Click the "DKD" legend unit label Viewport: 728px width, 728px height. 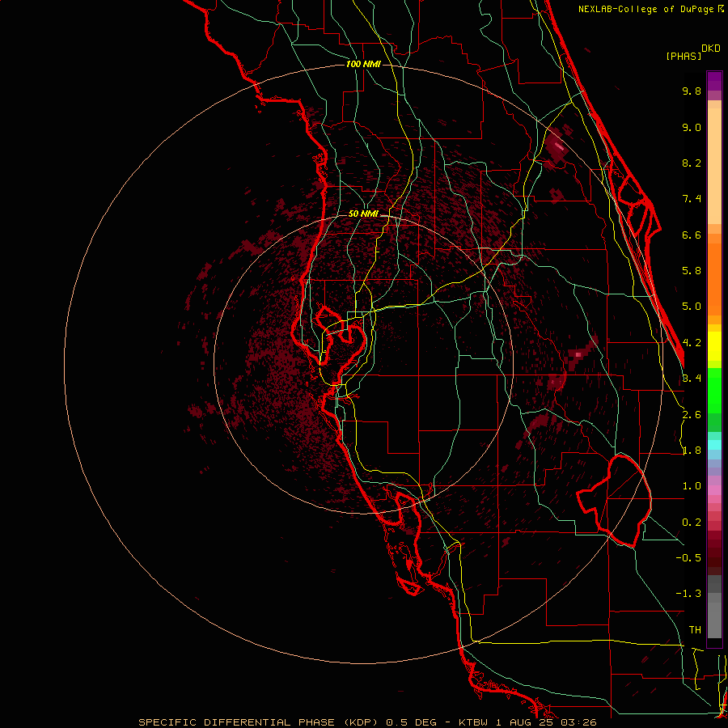711,49
